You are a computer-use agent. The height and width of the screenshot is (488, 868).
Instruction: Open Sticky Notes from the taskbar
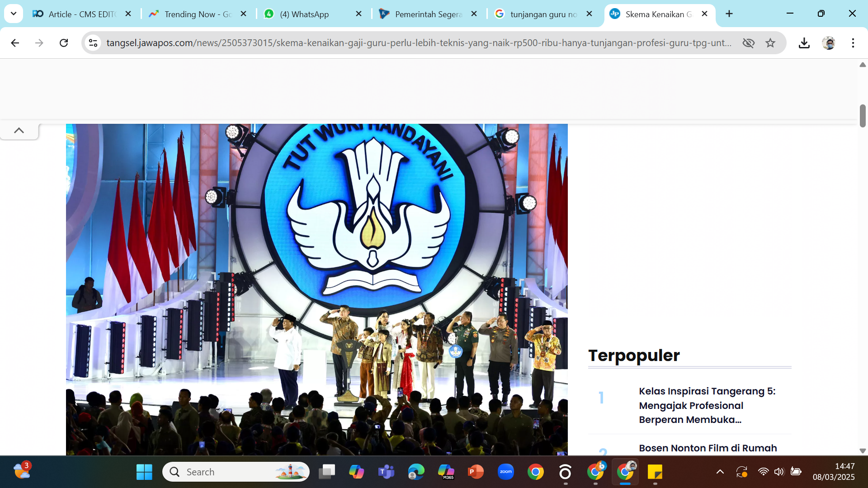[x=655, y=472]
